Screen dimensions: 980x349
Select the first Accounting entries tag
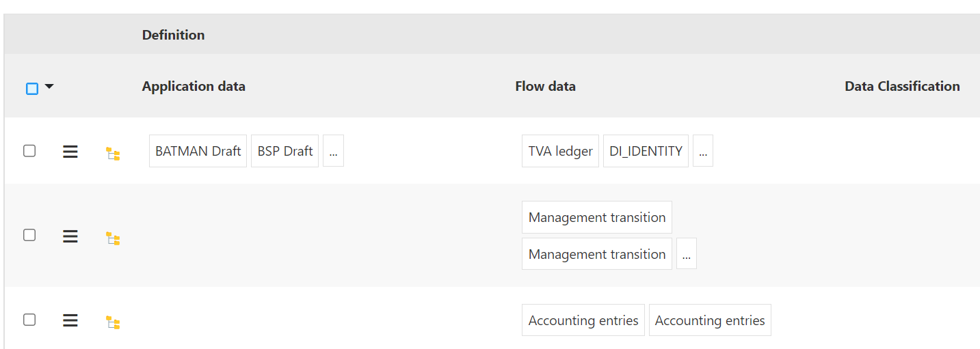coord(583,320)
